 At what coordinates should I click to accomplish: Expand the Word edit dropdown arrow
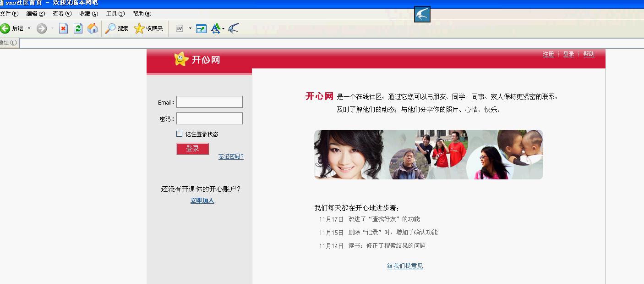coord(190,28)
